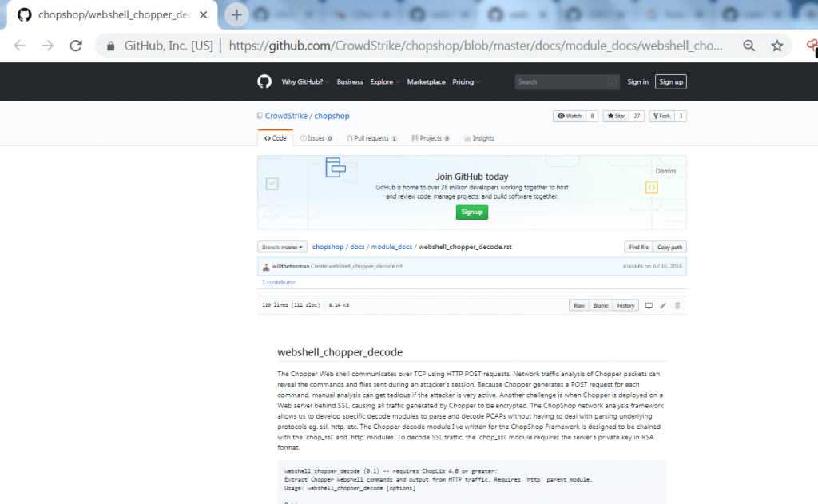Click the GitHub octocat logo in header
818x504 pixels.
[264, 82]
